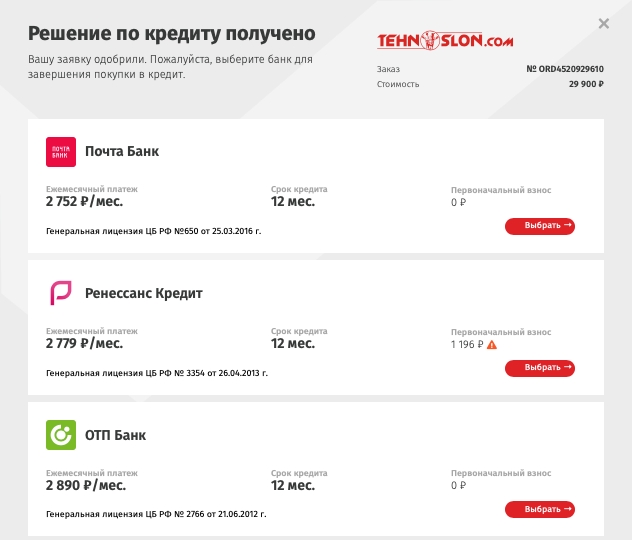Image resolution: width=632 pixels, height=540 pixels.
Task: Click the license № 2766 text of ОТП Банк
Action: tap(156, 514)
